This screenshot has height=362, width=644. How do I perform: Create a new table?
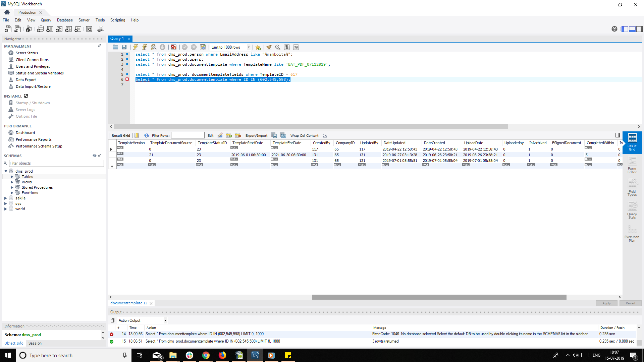(50, 29)
